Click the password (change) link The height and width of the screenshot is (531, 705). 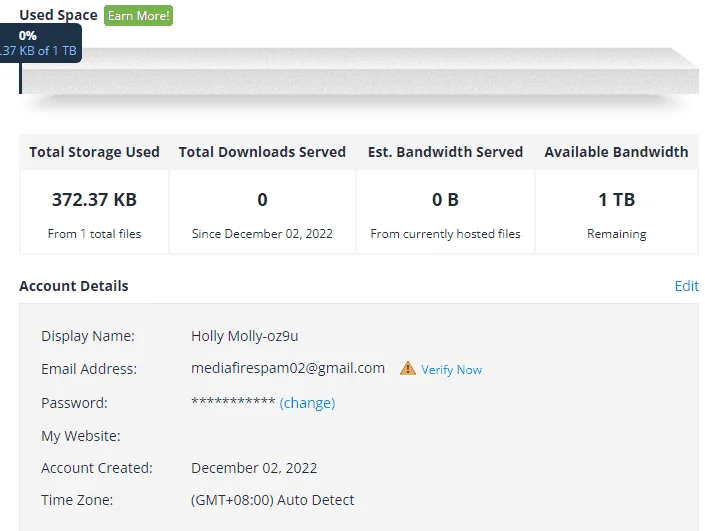(307, 403)
